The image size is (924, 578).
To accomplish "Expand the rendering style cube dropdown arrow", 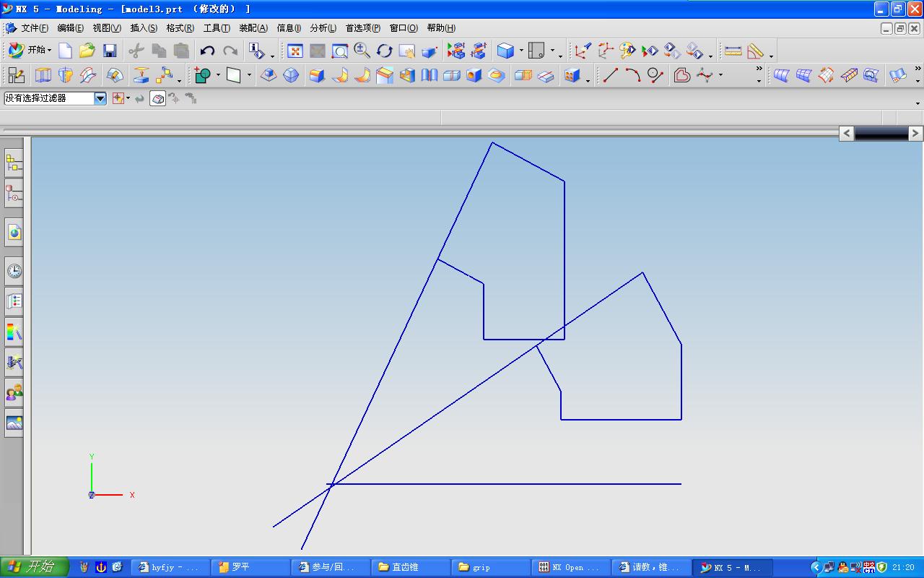I will tap(521, 51).
